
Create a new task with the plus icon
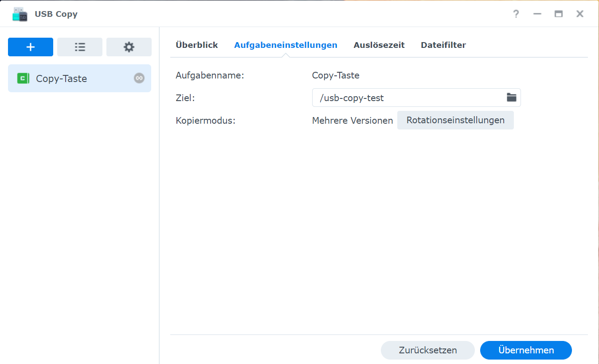[30, 47]
